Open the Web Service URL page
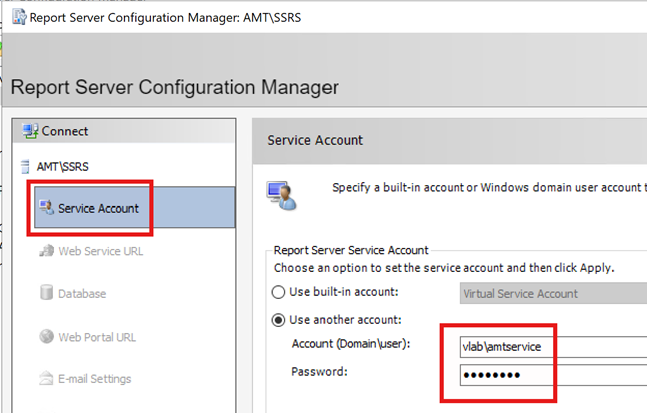Image resolution: width=647 pixels, height=413 pixels. [101, 251]
